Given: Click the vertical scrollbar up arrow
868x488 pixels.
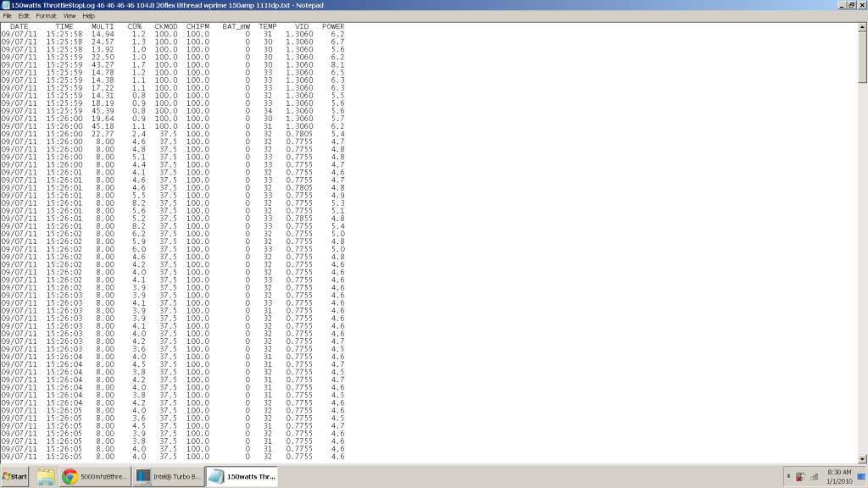Looking at the screenshot, I should (x=862, y=26).
